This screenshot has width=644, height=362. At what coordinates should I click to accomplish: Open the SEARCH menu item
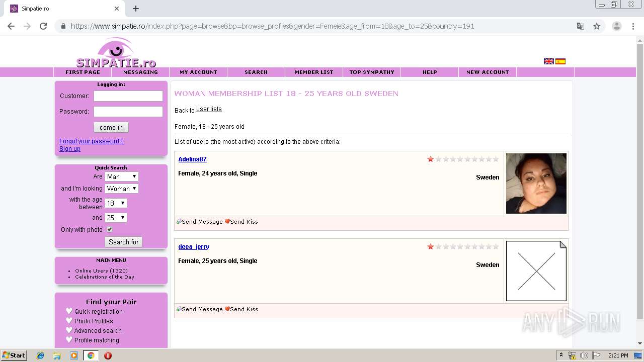(256, 72)
